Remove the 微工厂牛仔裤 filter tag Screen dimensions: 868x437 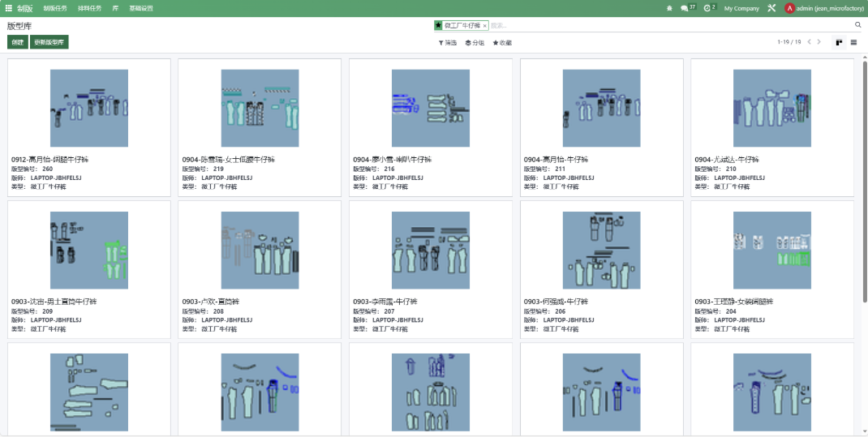pos(485,26)
